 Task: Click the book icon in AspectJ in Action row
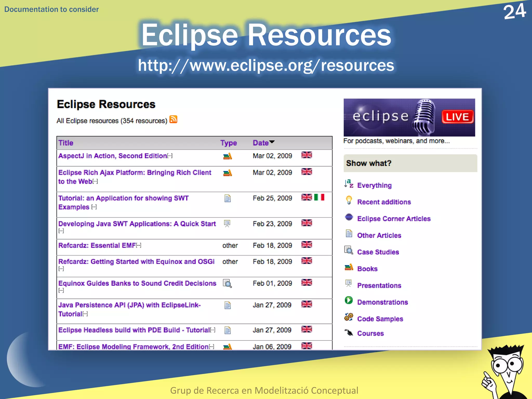[x=228, y=156]
